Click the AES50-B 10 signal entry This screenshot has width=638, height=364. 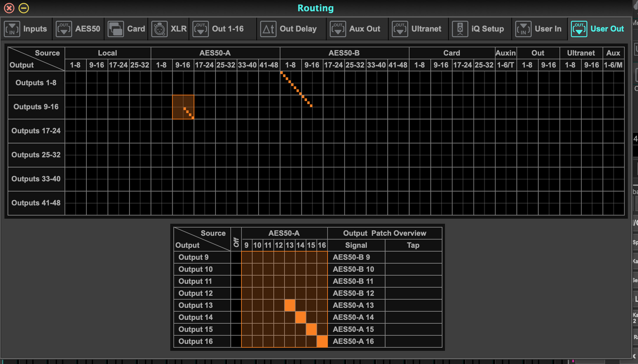pos(356,269)
